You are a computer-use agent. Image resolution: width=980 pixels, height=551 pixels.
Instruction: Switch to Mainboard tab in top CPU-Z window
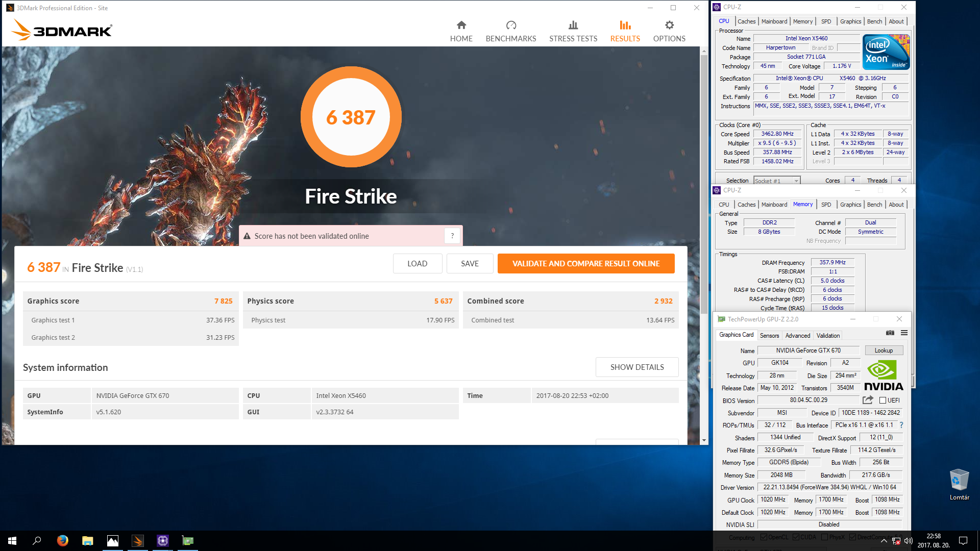click(774, 21)
